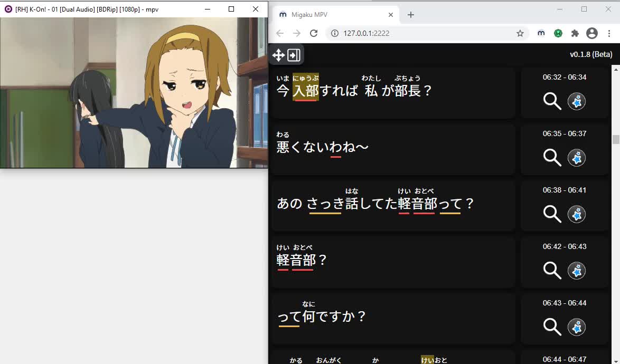The image size is (620, 364).
Task: Minimize the mpv player window
Action: pyautogui.click(x=207, y=8)
